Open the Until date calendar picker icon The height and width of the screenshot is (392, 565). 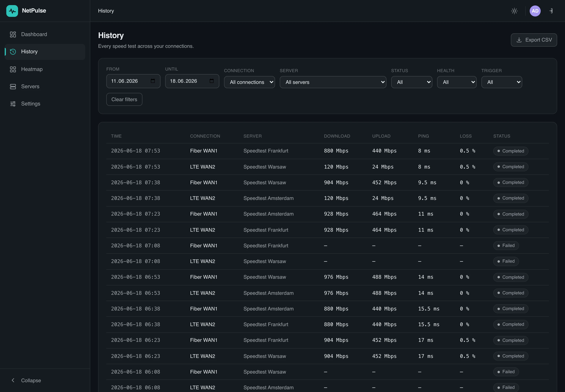(211, 81)
